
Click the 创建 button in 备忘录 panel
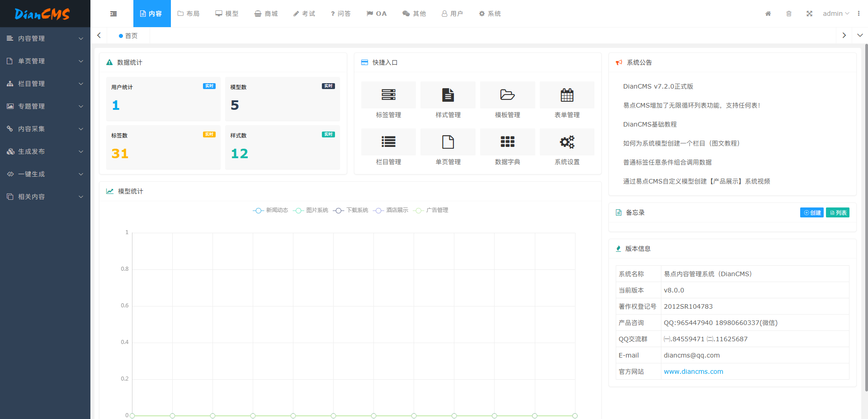811,212
